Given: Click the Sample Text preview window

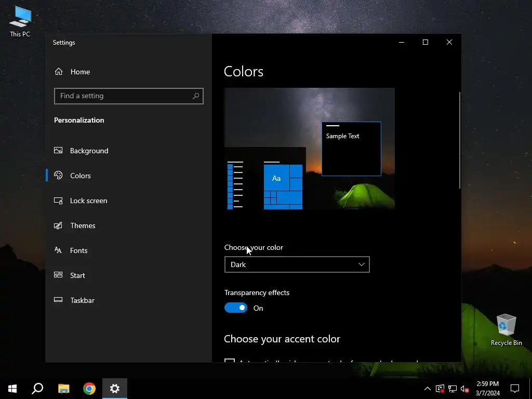Looking at the screenshot, I should tap(351, 149).
